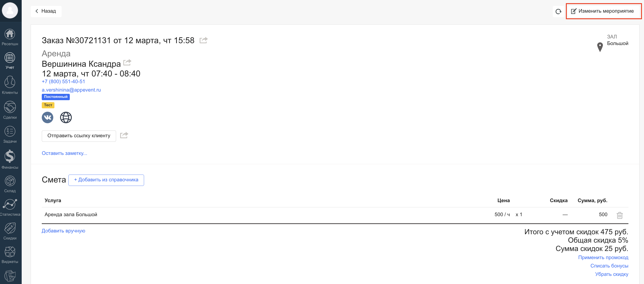Open the Ресепшн section
The height and width of the screenshot is (284, 644).
coord(10,37)
